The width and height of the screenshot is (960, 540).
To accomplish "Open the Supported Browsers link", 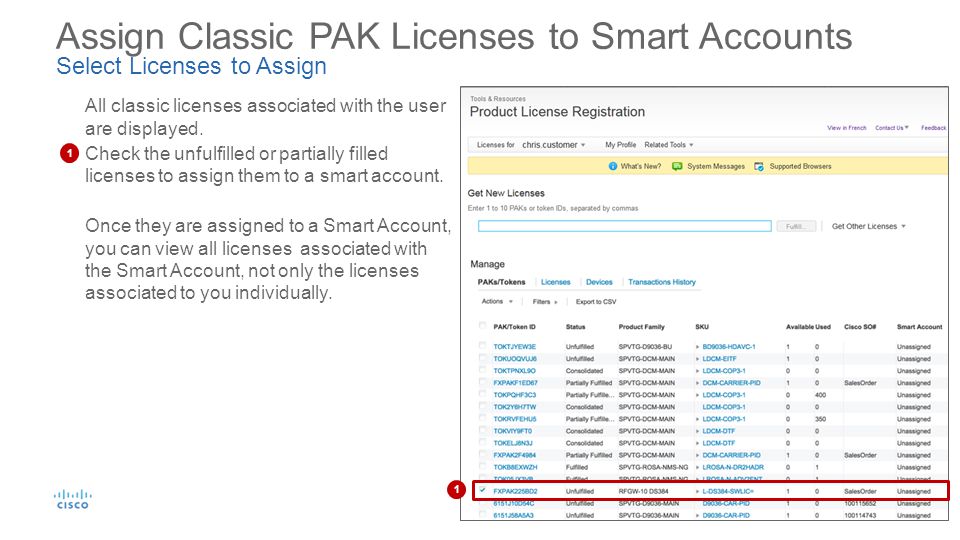I will (800, 167).
